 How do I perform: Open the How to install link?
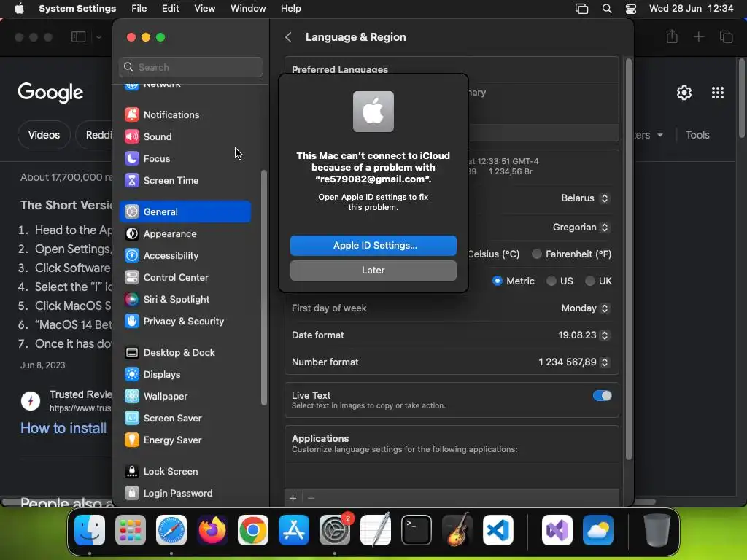63,428
